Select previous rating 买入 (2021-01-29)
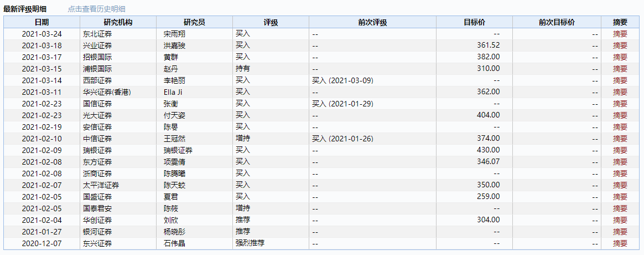 pos(342,104)
